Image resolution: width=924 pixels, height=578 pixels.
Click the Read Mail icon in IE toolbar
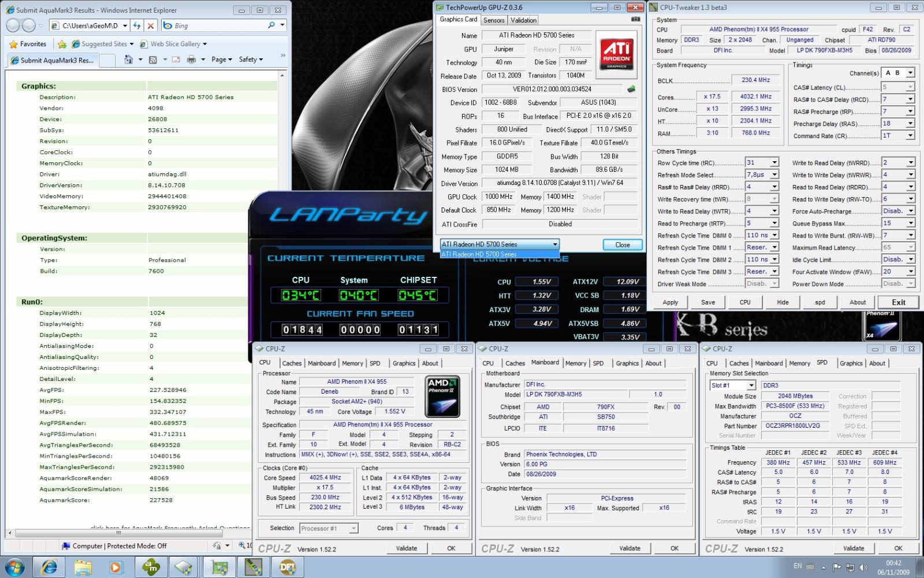176,60
